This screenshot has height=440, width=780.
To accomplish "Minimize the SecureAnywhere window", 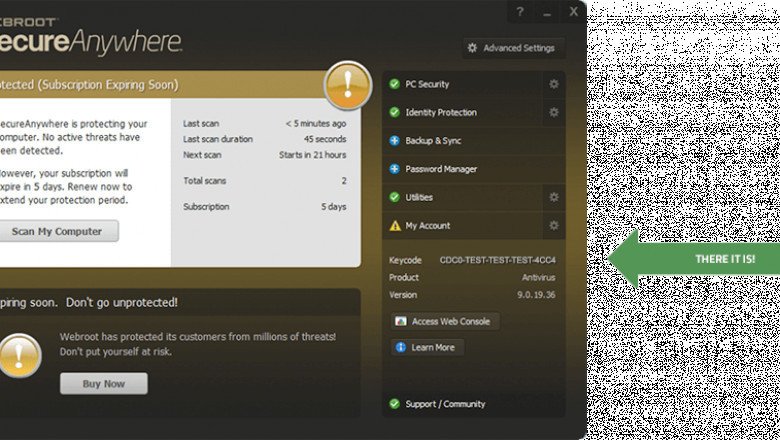I will [547, 12].
